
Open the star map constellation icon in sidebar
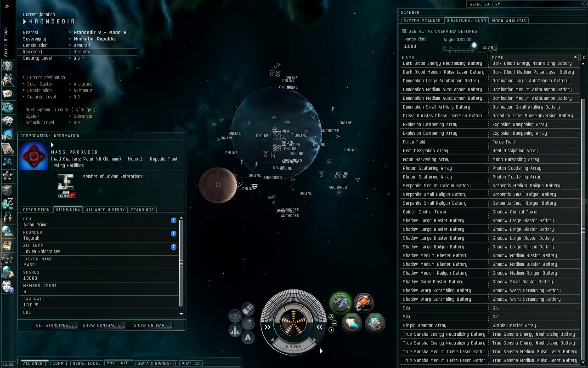pyautogui.click(x=7, y=162)
